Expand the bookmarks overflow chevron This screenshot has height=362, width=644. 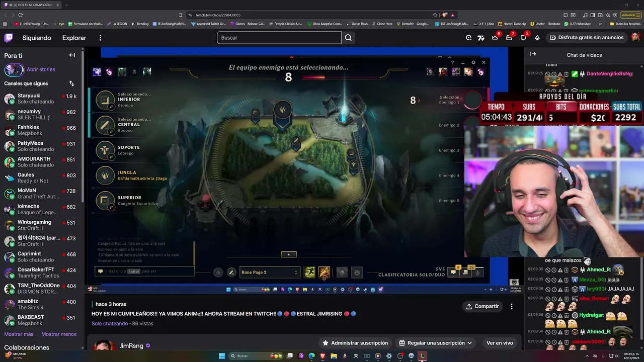[x=600, y=24]
